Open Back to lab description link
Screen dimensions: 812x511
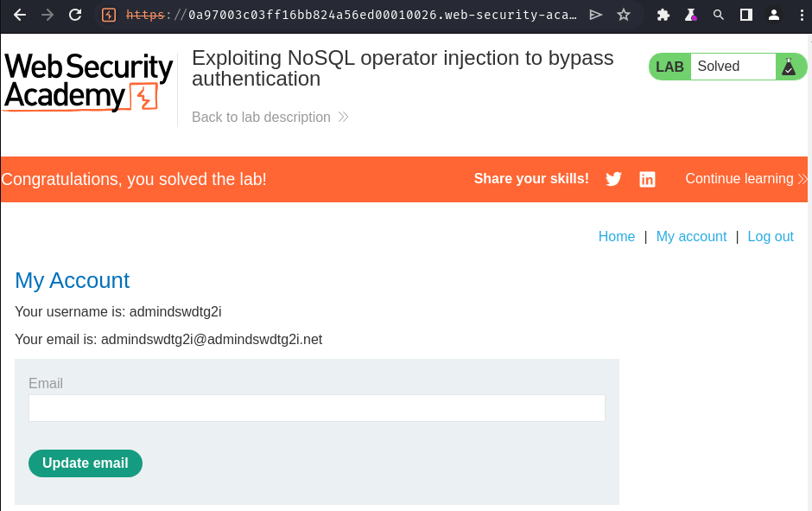(270, 117)
